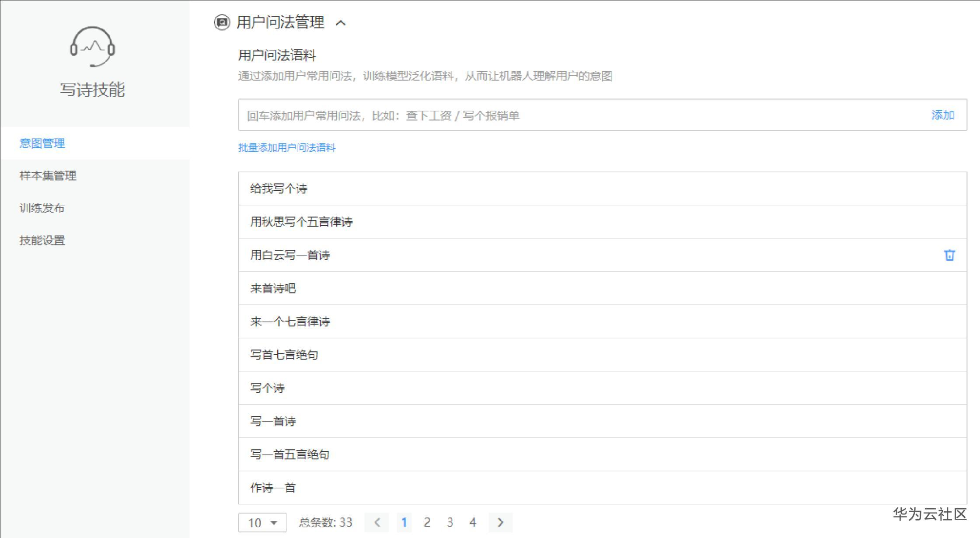Switch to 训练发布 menu
The image size is (980, 538).
pyautogui.click(x=42, y=208)
